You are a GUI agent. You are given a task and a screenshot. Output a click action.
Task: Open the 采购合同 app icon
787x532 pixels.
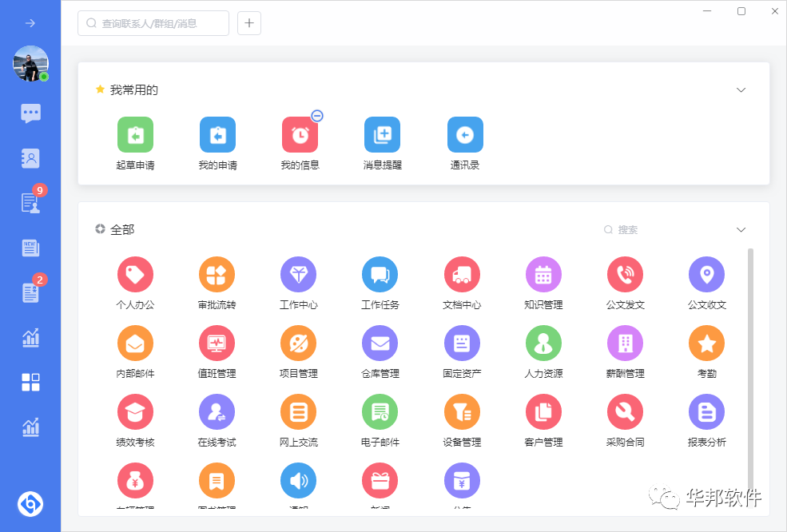625,412
